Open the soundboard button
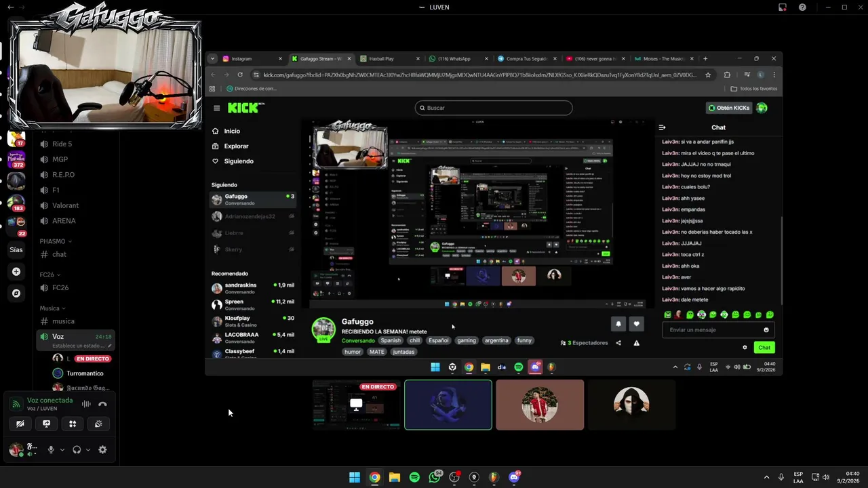The height and width of the screenshot is (488, 868). 98,424
